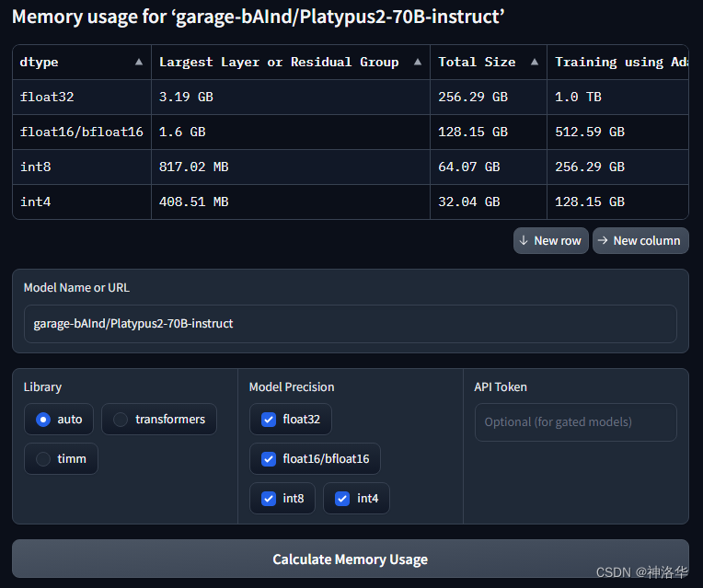This screenshot has width=703, height=588.
Task: Toggle the float16/bfloat16 precision checkbox
Action: coord(269,458)
